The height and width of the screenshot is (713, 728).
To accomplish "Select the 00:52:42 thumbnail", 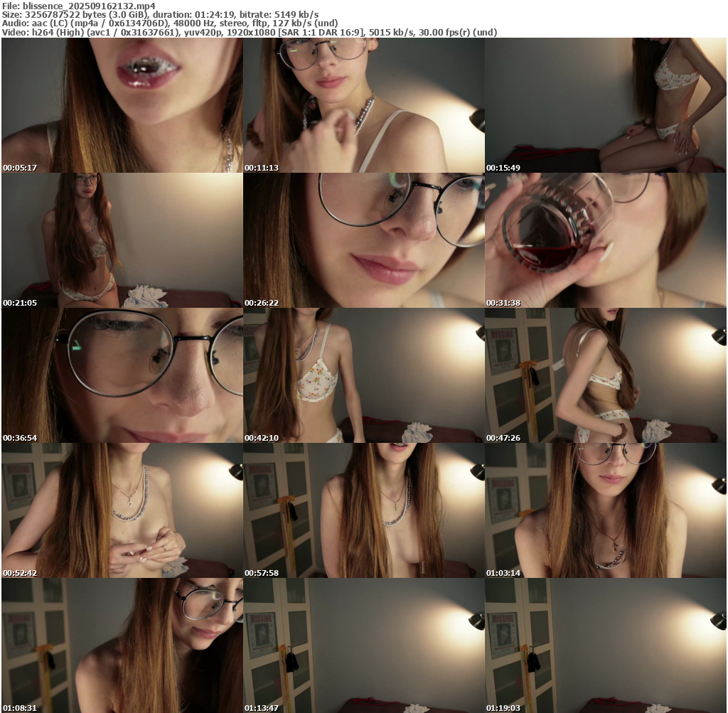I will point(122,510).
